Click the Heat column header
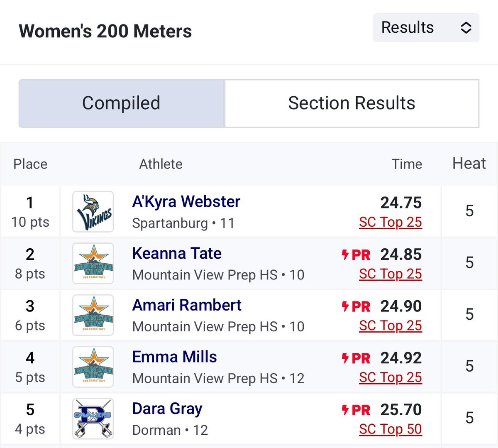Screen dimensions: 498x448 point(469,164)
